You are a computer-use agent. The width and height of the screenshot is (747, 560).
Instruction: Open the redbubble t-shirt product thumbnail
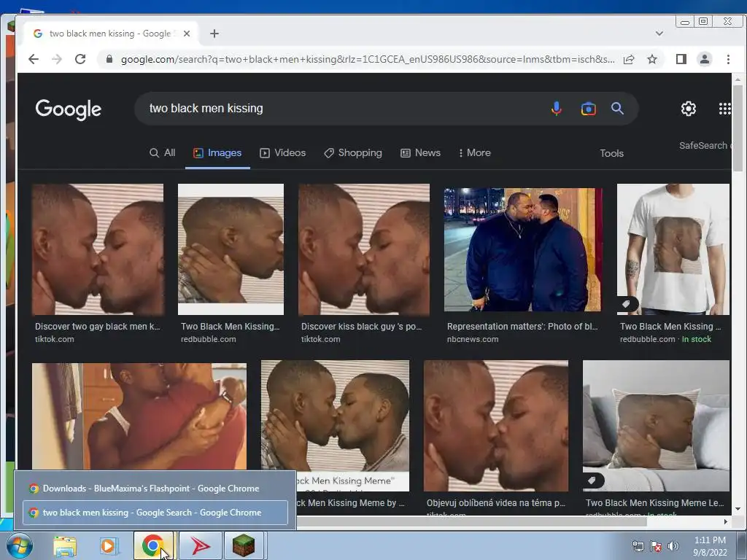673,249
